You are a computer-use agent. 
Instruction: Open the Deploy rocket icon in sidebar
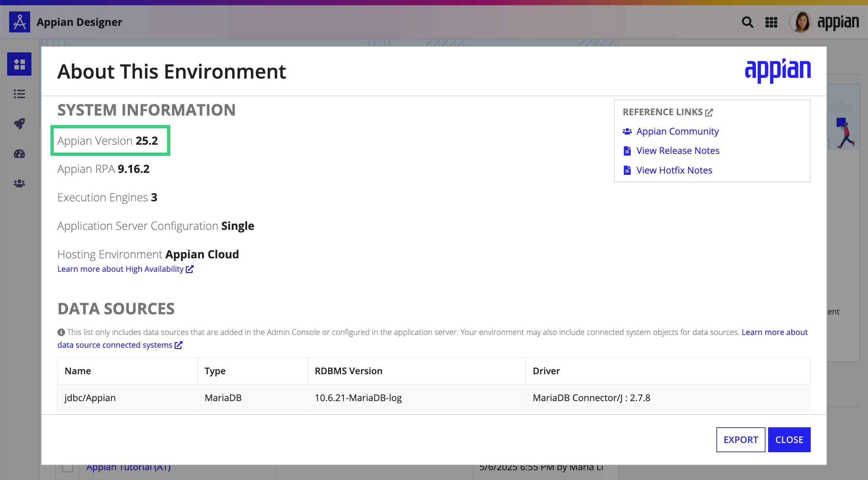pyautogui.click(x=19, y=124)
